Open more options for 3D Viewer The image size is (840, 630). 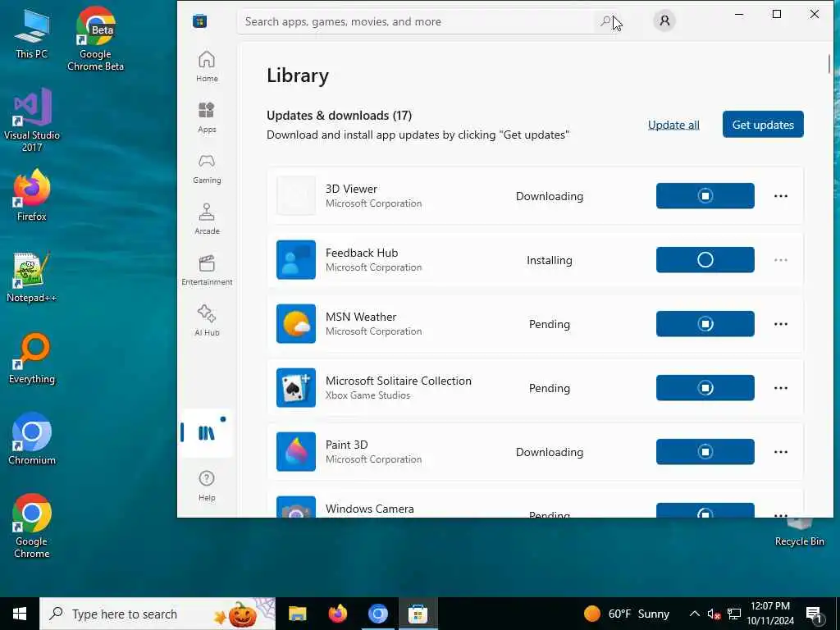click(x=781, y=196)
